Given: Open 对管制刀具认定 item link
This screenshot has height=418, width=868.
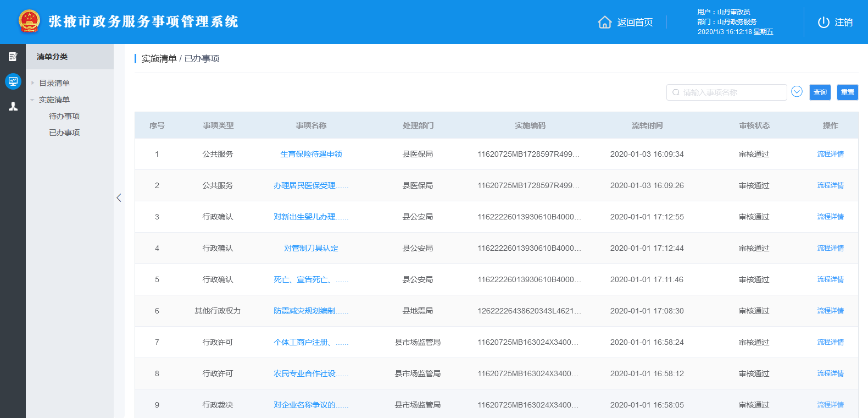Looking at the screenshot, I should (x=311, y=248).
